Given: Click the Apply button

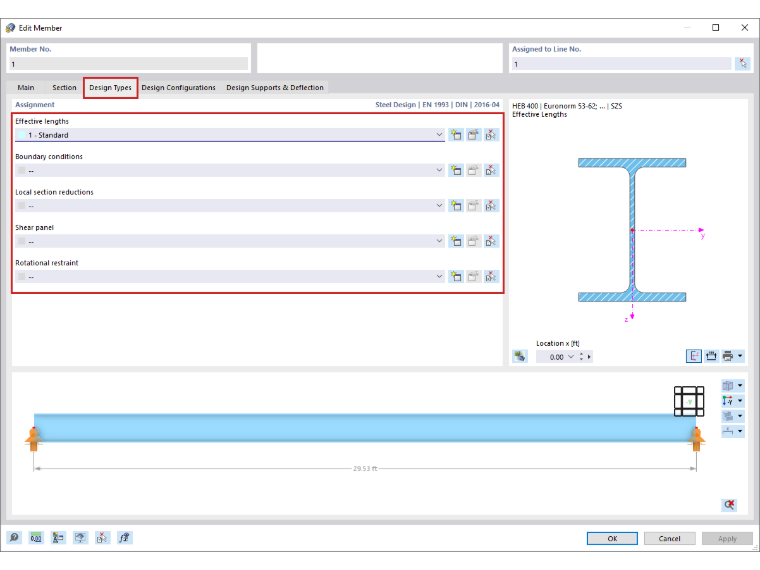Looking at the screenshot, I should [727, 538].
